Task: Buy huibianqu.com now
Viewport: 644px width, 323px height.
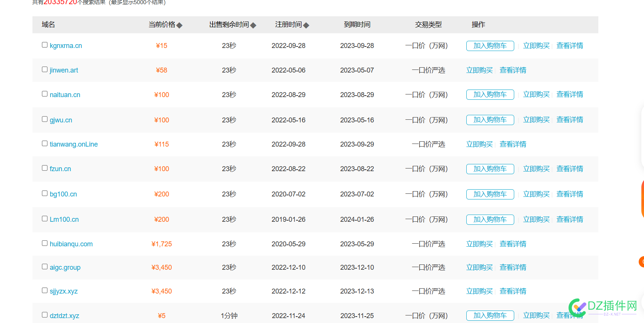Action: [480, 244]
